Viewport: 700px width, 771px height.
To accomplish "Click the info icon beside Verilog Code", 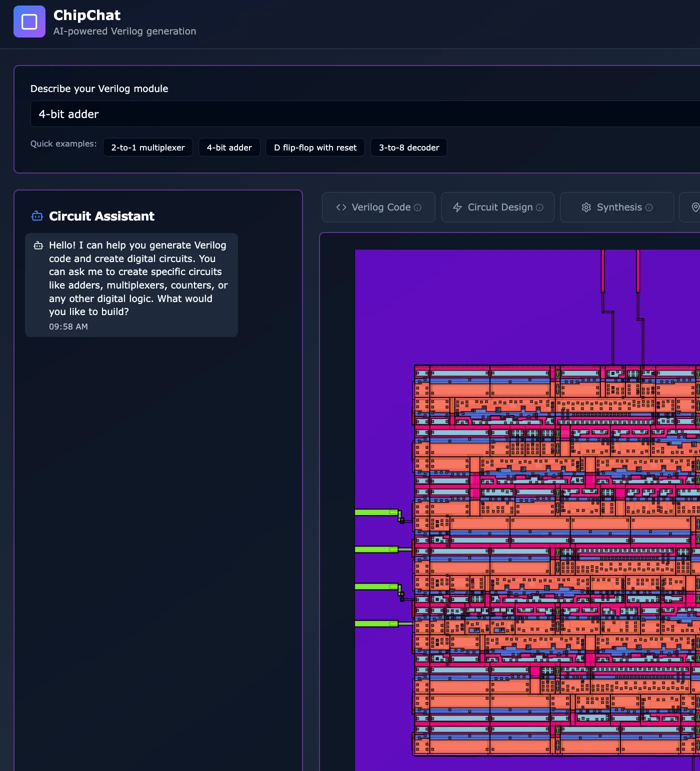I will [x=418, y=207].
